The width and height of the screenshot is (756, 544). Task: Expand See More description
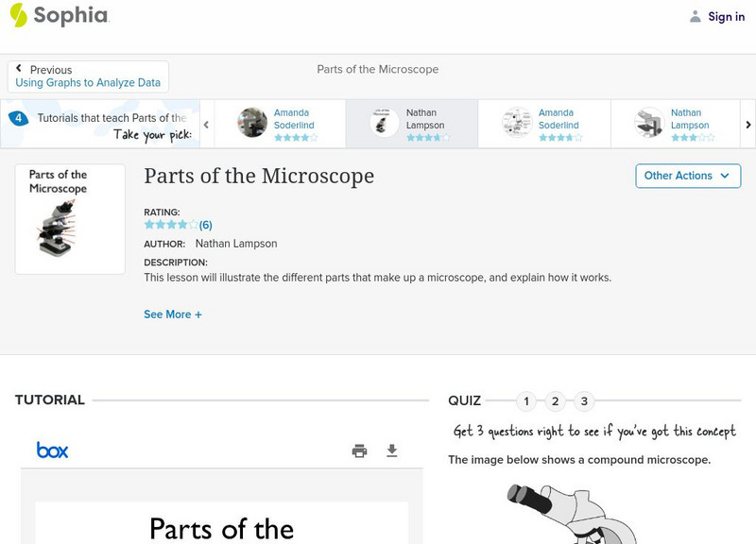[173, 314]
